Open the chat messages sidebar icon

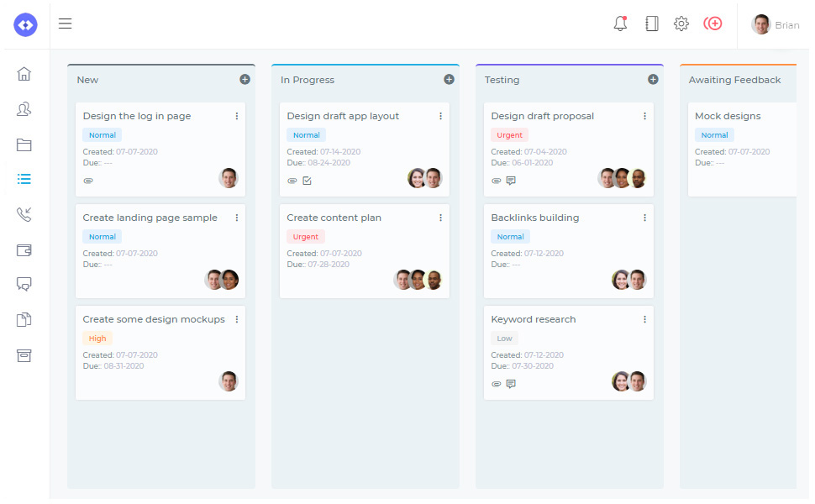click(24, 284)
